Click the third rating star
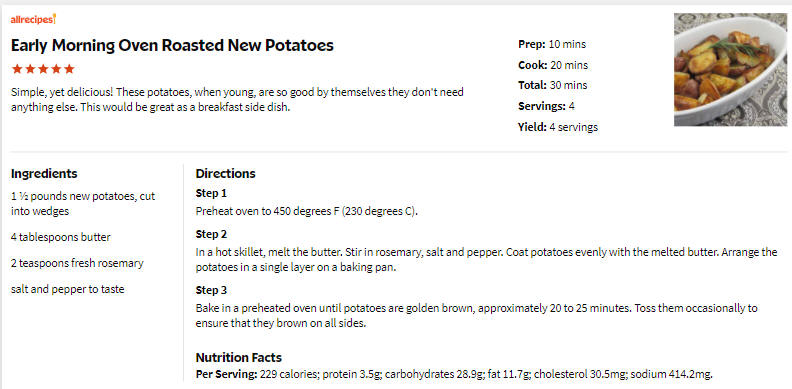This screenshot has height=389, width=792. (43, 69)
